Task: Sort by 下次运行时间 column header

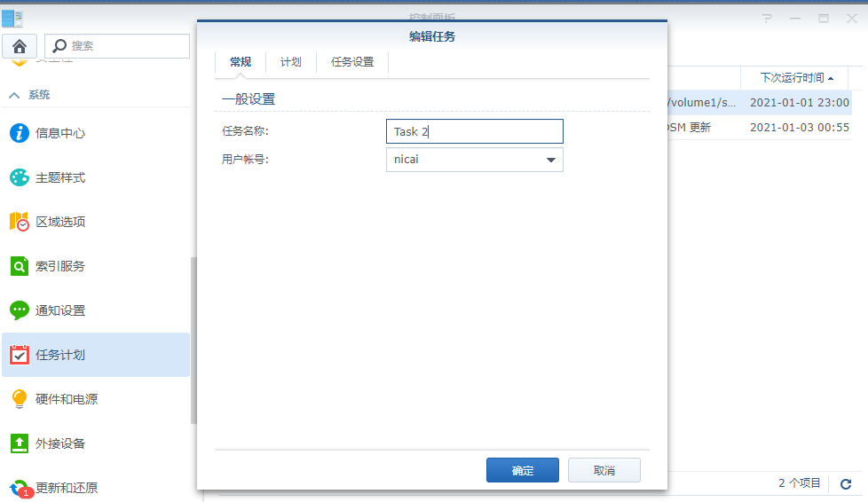Action: click(x=796, y=78)
